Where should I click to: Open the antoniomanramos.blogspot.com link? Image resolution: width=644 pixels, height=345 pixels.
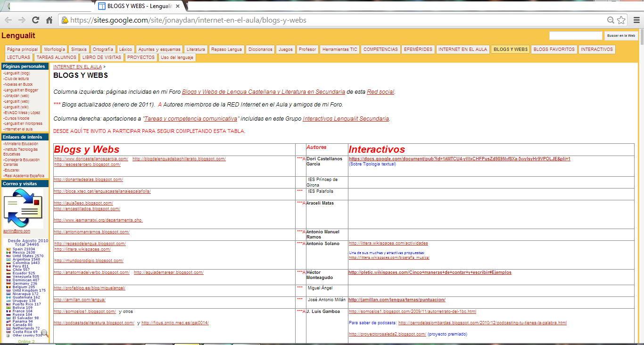click(91, 232)
